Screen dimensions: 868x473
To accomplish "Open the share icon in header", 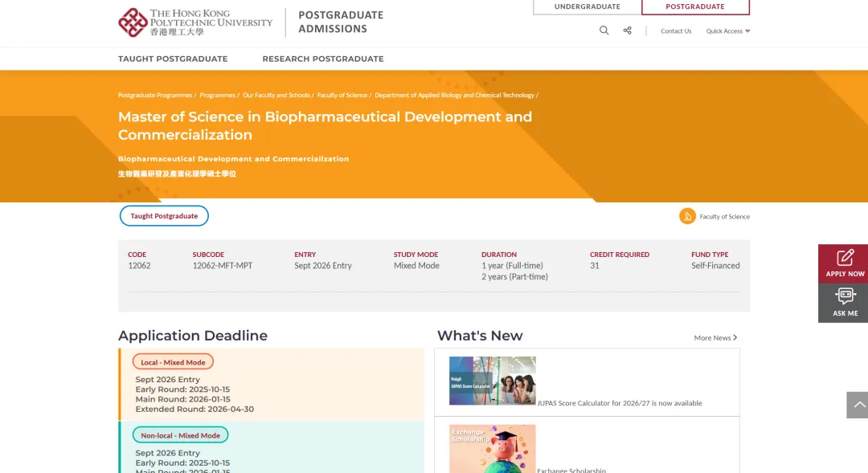I will tap(627, 31).
